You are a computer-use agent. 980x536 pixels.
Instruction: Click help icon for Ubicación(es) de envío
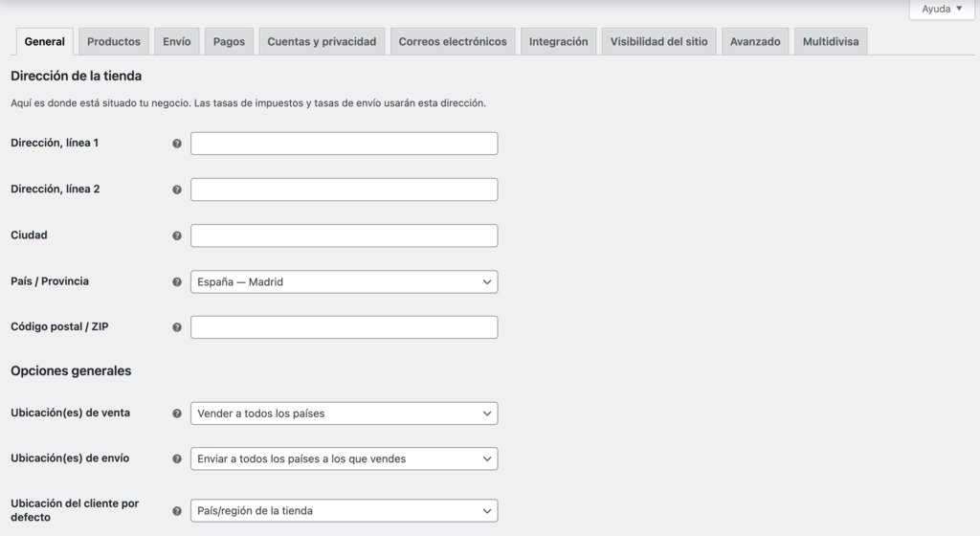177,458
